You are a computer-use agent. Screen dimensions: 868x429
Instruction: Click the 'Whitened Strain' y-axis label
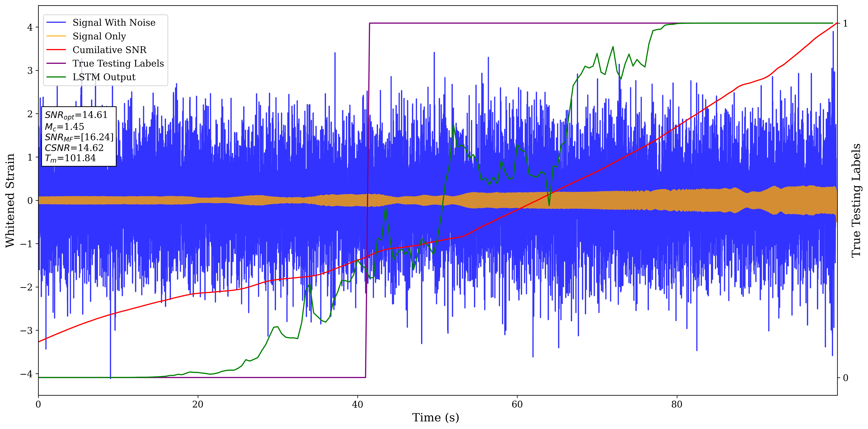pos(10,200)
